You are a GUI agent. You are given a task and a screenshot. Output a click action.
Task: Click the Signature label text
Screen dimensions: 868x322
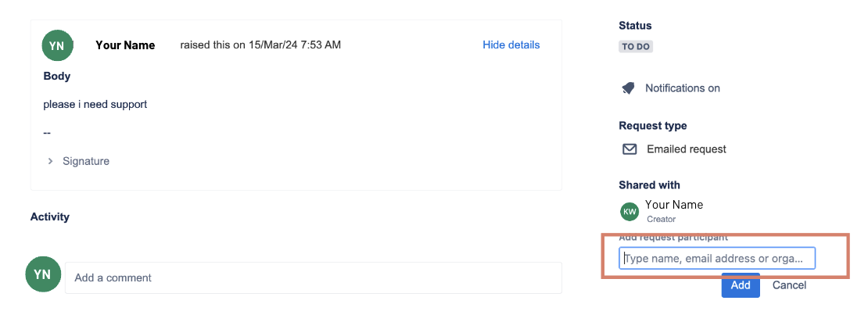86,161
